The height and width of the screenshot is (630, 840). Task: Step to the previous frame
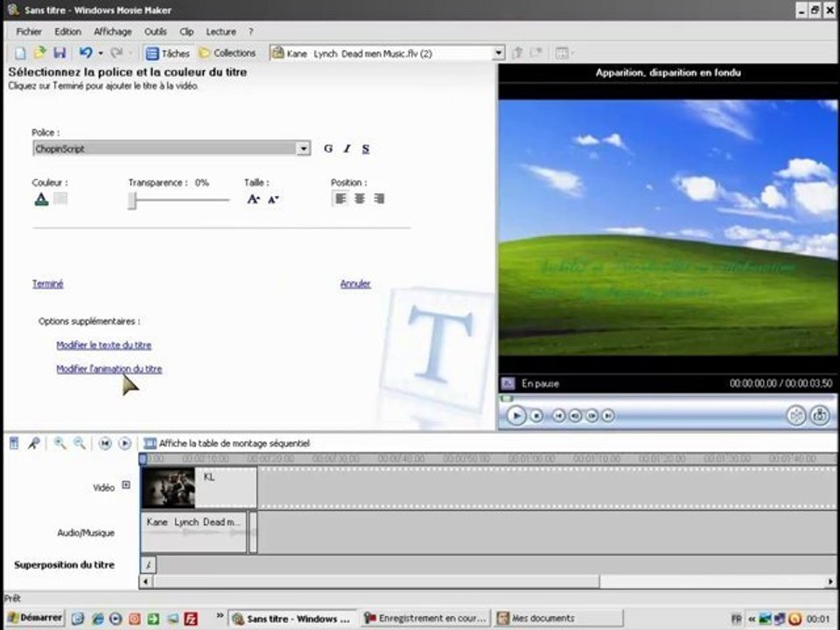575,416
